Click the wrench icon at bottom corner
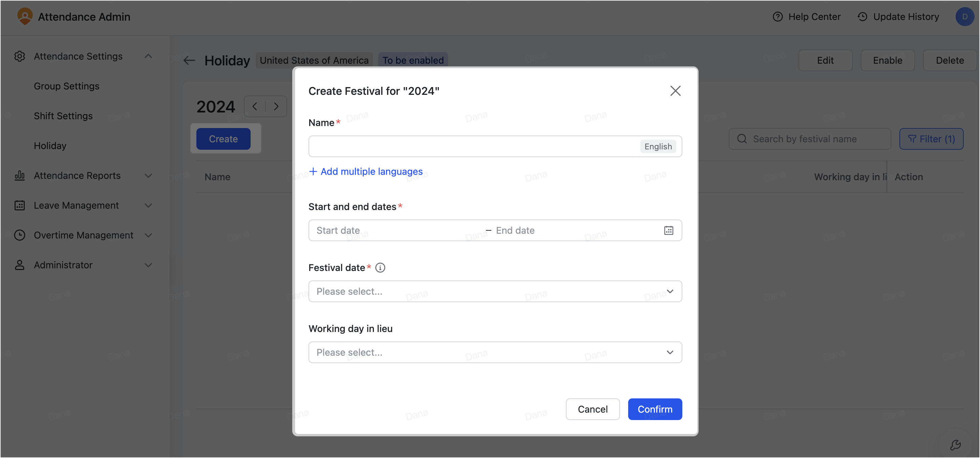This screenshot has width=980, height=458. (x=955, y=444)
